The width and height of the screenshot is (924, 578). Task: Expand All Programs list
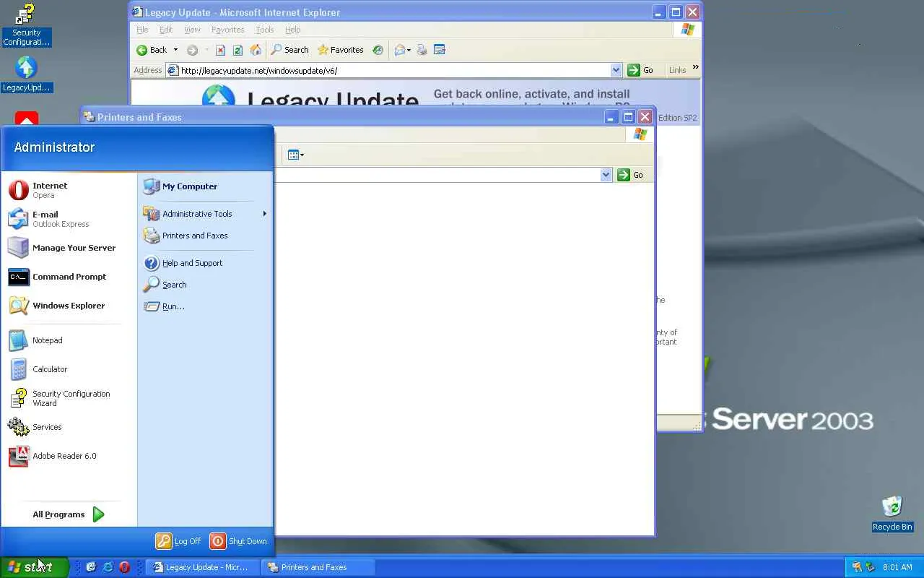[x=69, y=514]
